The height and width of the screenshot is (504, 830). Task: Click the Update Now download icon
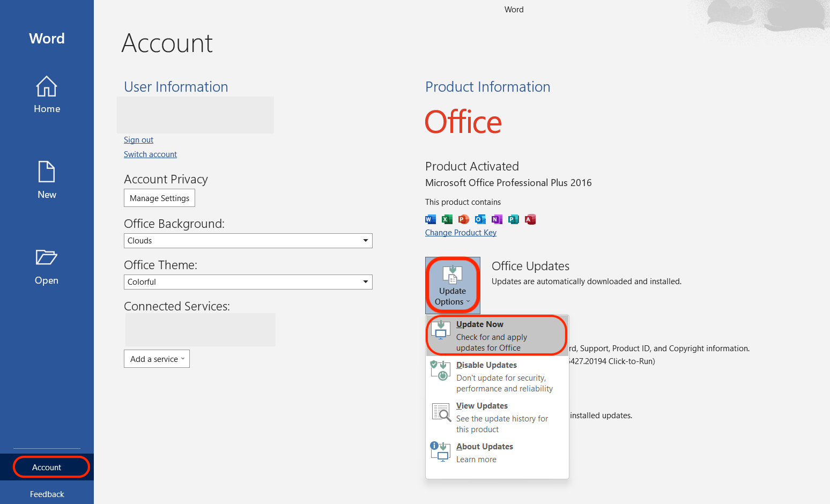click(x=441, y=330)
